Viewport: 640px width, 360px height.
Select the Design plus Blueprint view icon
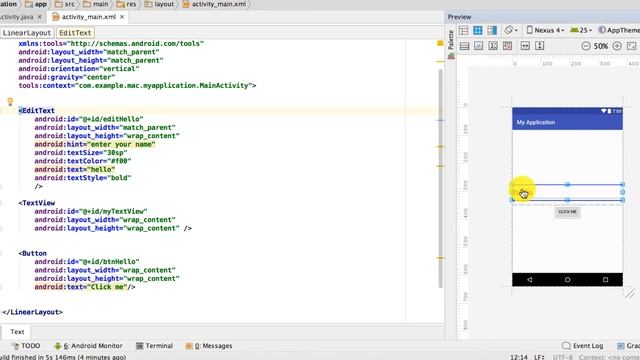coord(492,30)
